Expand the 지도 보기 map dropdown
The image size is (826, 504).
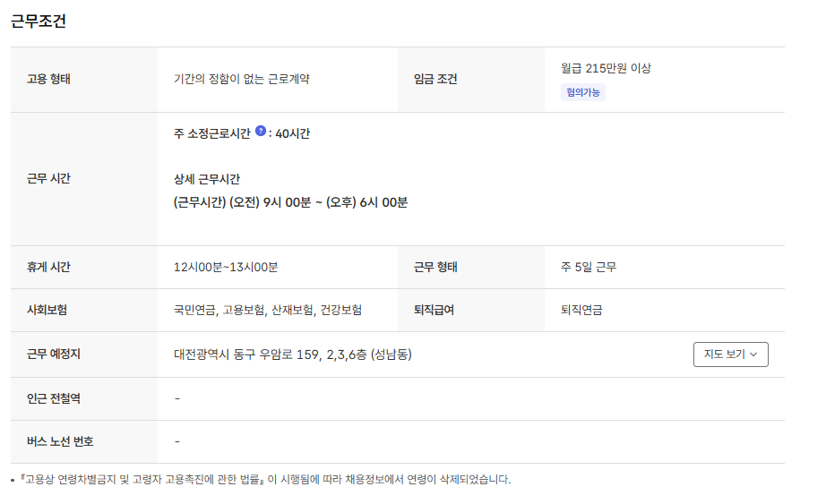(x=730, y=355)
